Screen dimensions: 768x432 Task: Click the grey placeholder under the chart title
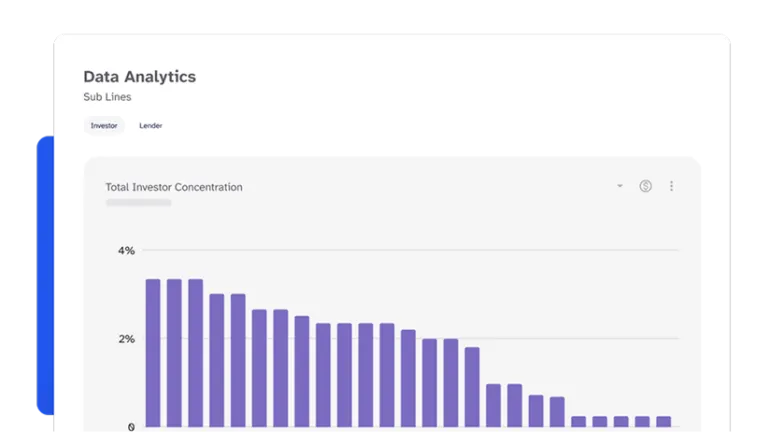[x=138, y=203]
